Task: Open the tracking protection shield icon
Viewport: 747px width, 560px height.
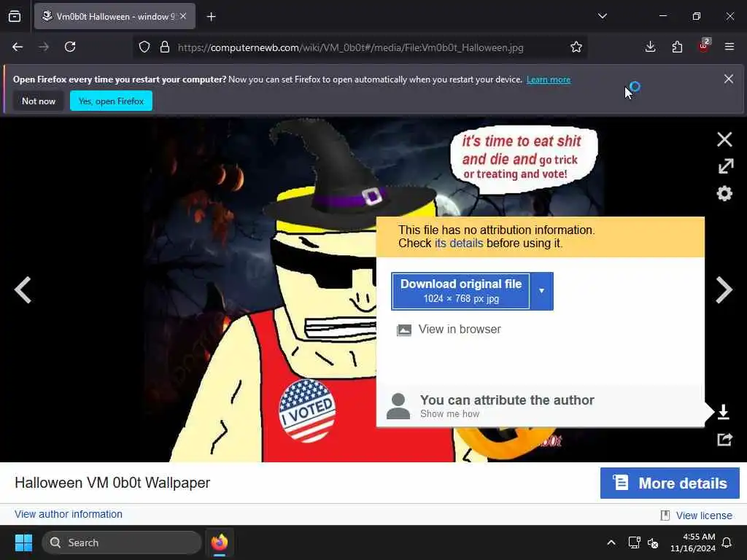Action: coord(144,47)
